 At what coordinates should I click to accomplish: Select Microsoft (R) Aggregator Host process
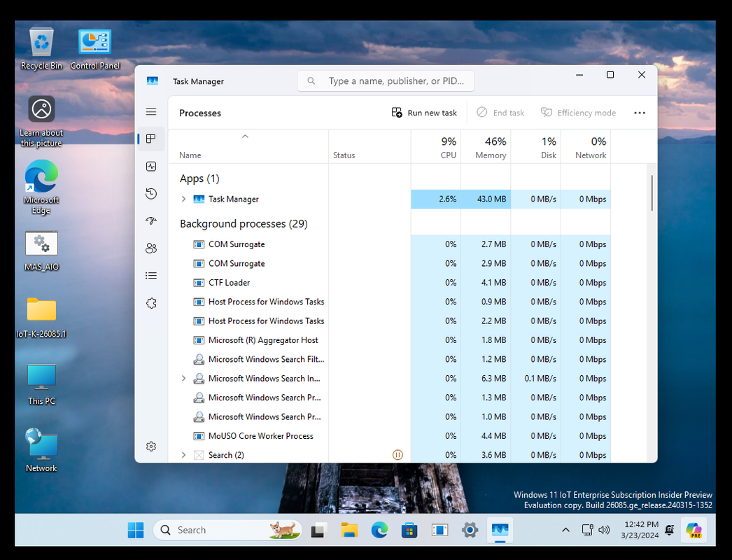pos(389,340)
